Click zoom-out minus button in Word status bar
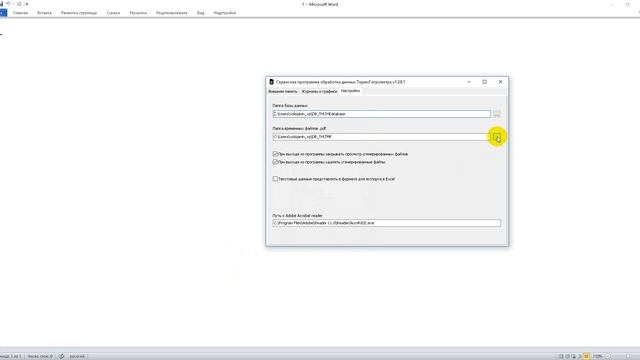The width and height of the screenshot is (640, 360). (608, 356)
